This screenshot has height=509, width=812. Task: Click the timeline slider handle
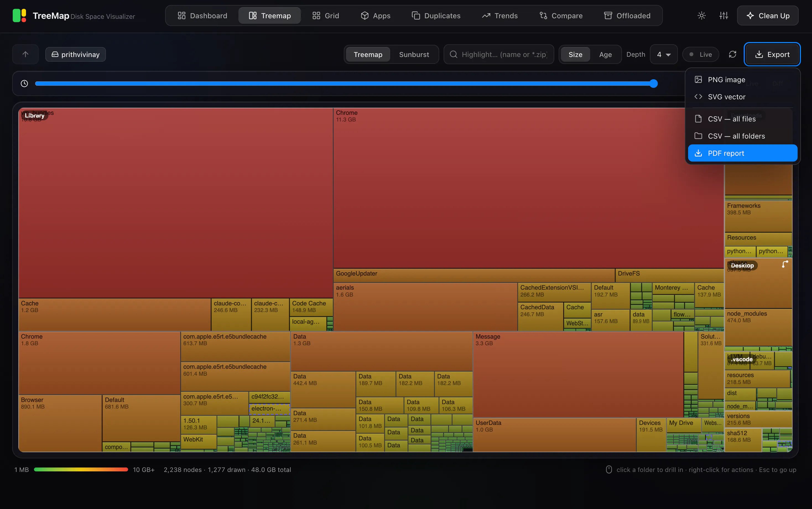coord(653,84)
